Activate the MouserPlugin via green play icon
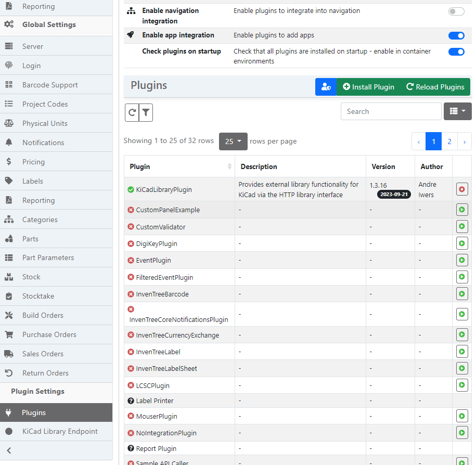The image size is (476, 465). coord(462,416)
